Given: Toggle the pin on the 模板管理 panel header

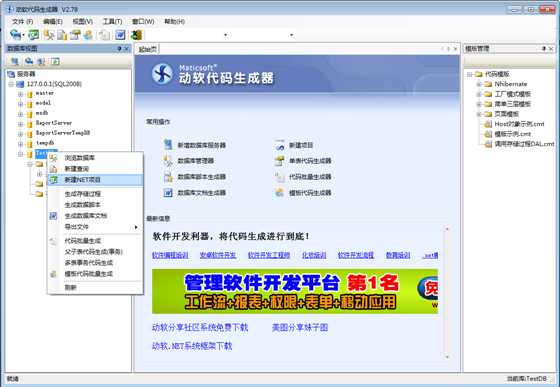Looking at the screenshot, I should click(544, 49).
